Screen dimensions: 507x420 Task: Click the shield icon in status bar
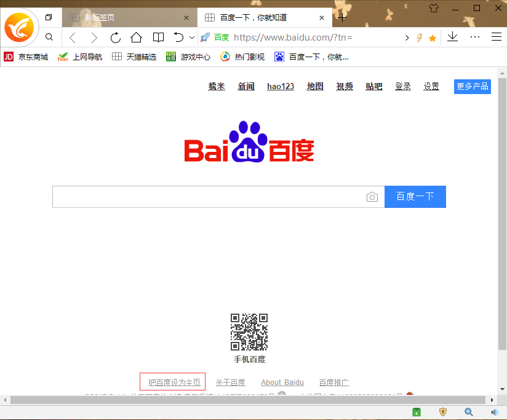(x=442, y=412)
